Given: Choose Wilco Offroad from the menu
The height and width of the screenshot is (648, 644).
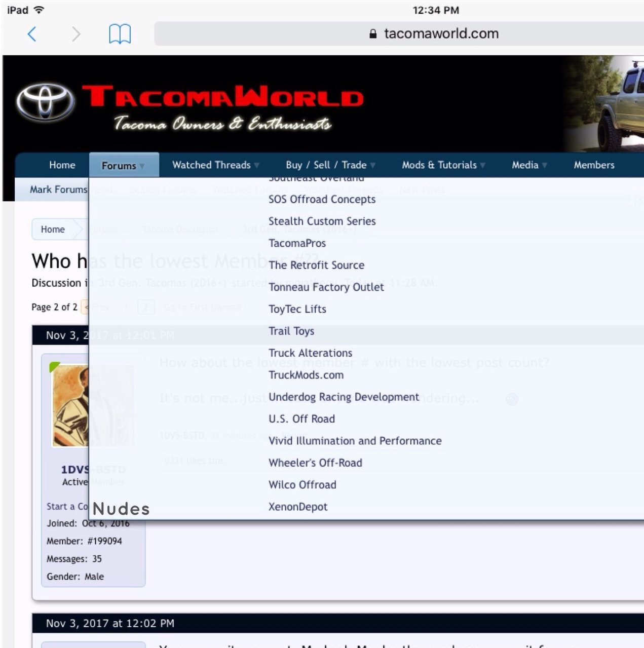Looking at the screenshot, I should point(302,485).
